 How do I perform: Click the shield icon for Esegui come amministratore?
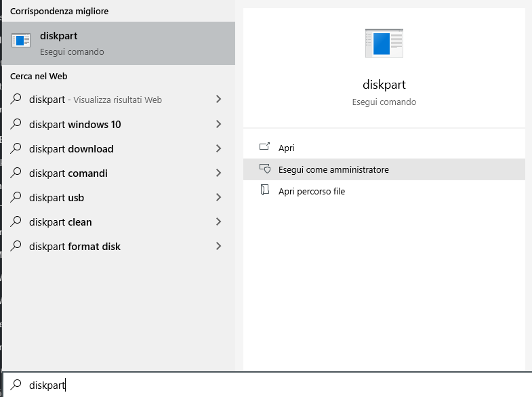[264, 169]
